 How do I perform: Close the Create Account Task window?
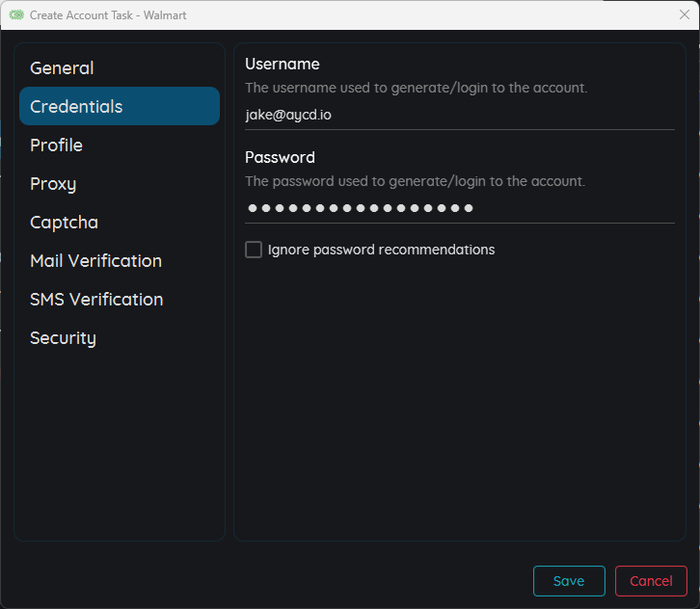point(684,14)
